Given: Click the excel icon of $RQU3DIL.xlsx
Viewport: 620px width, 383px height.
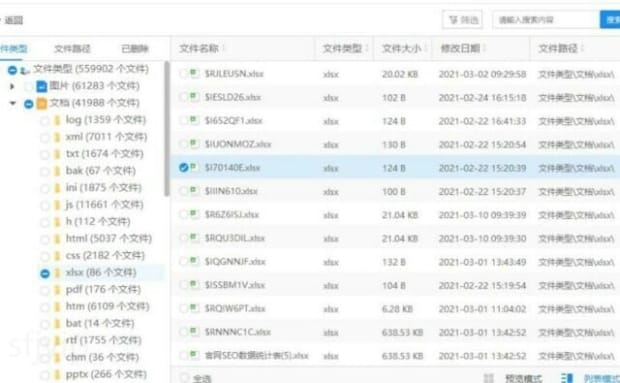Looking at the screenshot, I should tap(194, 238).
